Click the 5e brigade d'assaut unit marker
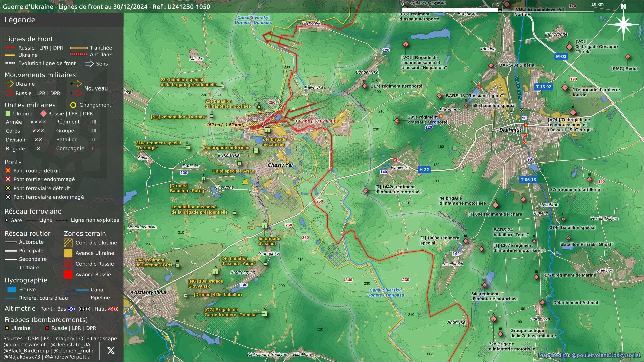The height and width of the screenshot is (362, 644). click(x=265, y=225)
